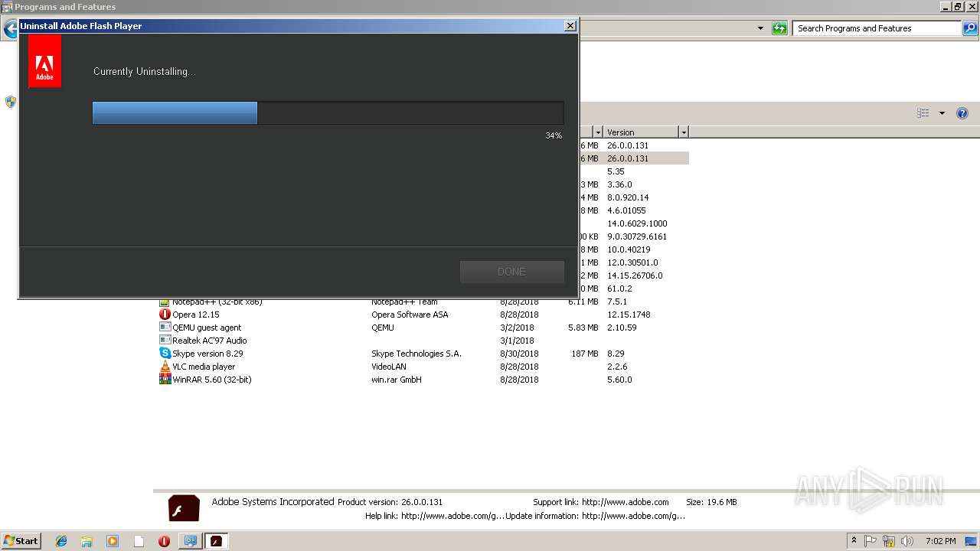The image size is (980, 551).
Task: Close the Uninstall Adobe Flash Player dialog
Action: pos(570,25)
